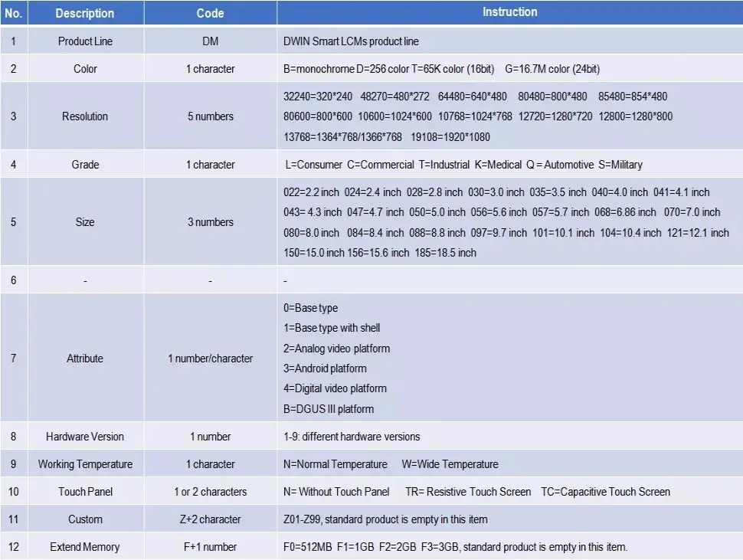The image size is (743, 560).
Task: Click '080=8.0 inch' size entry
Action: point(311,233)
